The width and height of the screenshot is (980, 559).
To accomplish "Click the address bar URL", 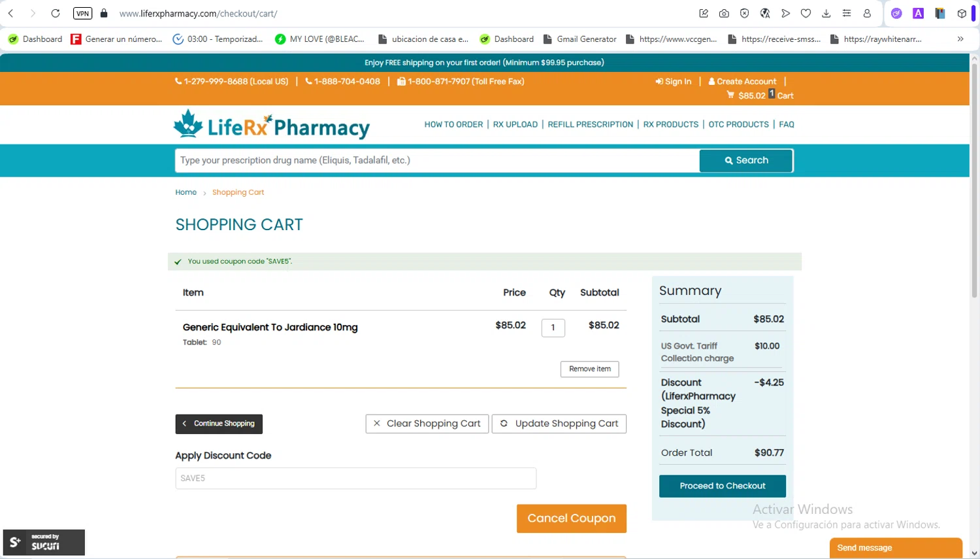I will [x=198, y=13].
